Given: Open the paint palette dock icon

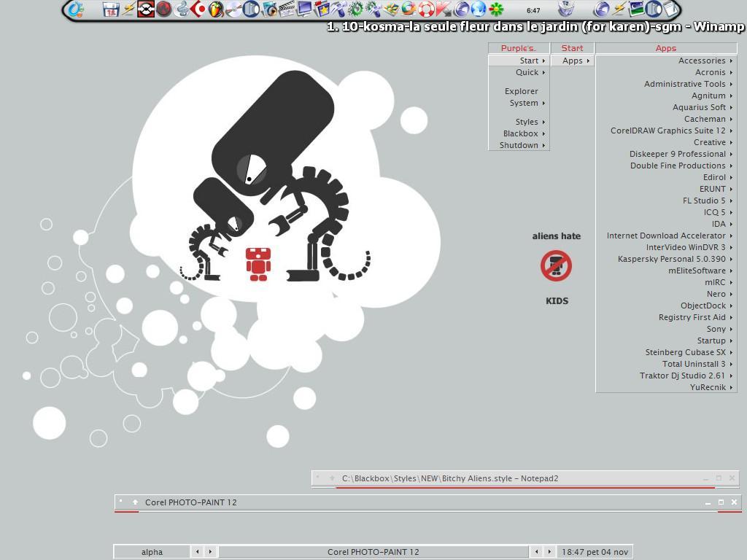Looking at the screenshot, I should click(x=391, y=9).
